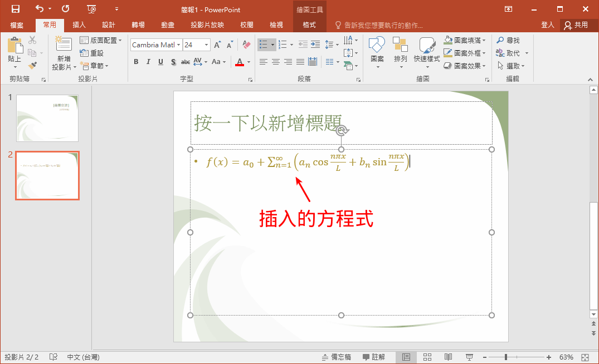This screenshot has height=364, width=599.
Task: Switch to the 插入 ribbon tab
Action: click(78, 24)
